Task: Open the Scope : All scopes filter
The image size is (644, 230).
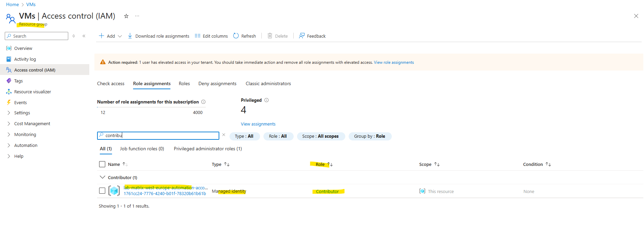Action: pos(320,136)
